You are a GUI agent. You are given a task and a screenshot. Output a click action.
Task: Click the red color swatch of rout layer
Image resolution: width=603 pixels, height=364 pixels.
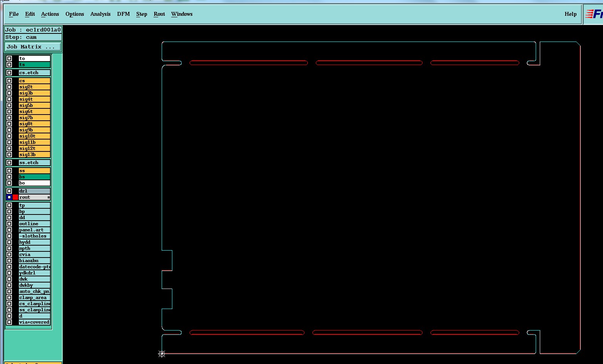pos(15,197)
